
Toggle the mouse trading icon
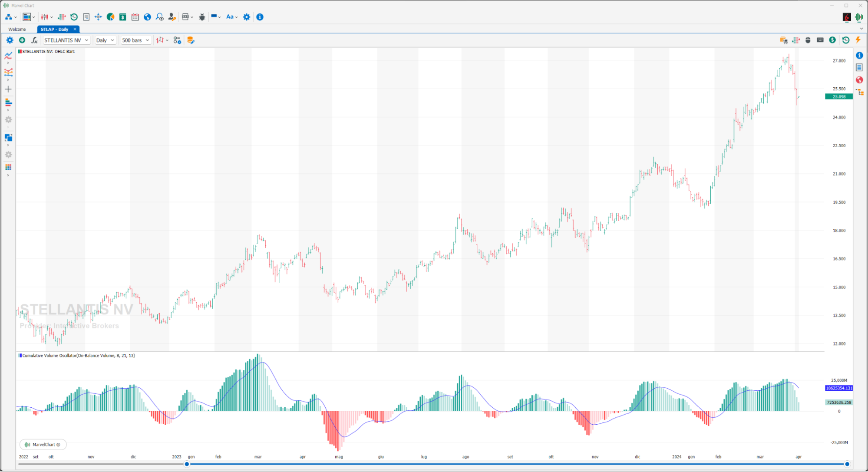coord(808,40)
